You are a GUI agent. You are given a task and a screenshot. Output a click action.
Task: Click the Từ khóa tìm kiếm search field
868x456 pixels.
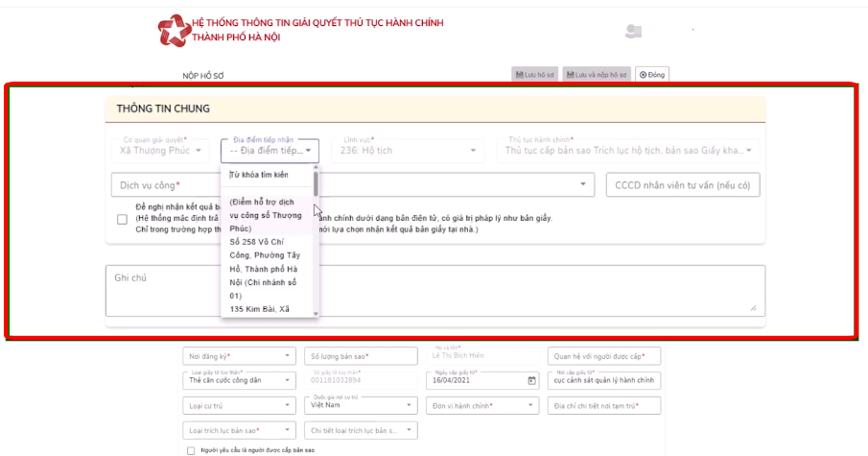click(x=267, y=175)
